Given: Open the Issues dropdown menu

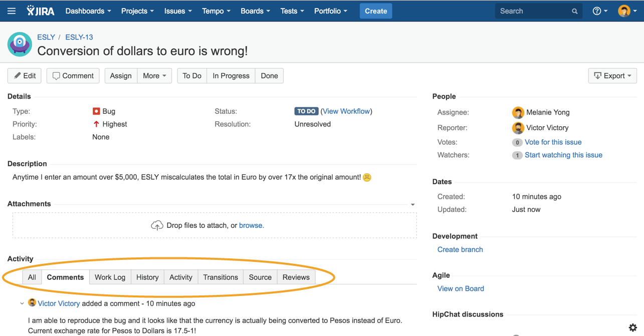Looking at the screenshot, I should pyautogui.click(x=178, y=11).
